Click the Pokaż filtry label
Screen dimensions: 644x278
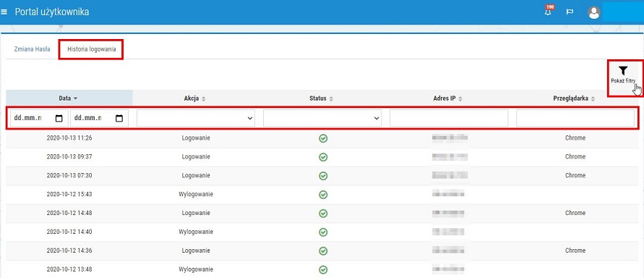coord(623,80)
